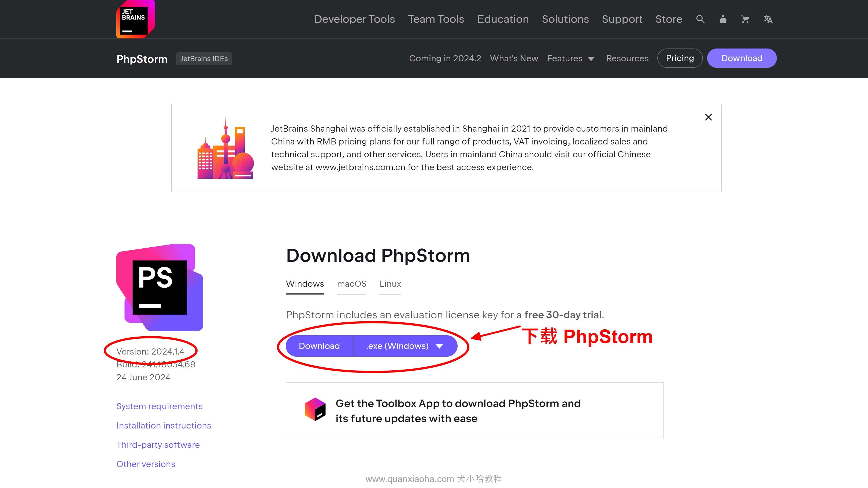
Task: Click the Download PhpStorm heading
Action: 378,255
